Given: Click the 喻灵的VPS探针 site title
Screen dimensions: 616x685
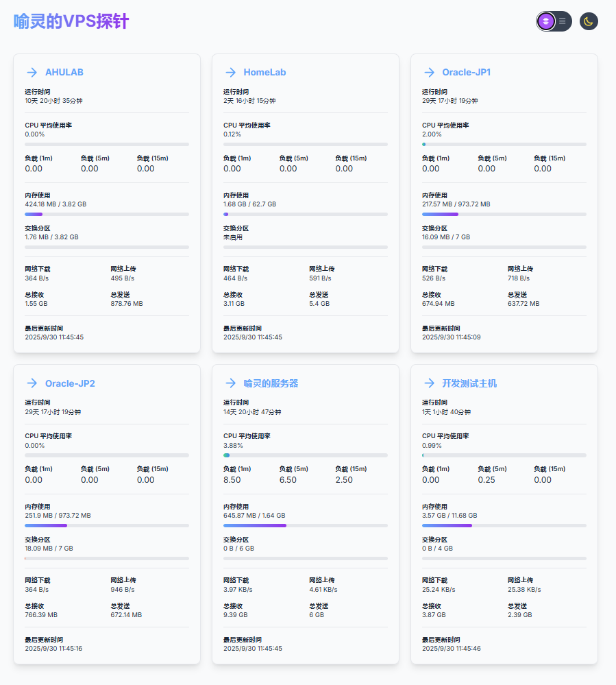Looking at the screenshot, I should (71, 21).
